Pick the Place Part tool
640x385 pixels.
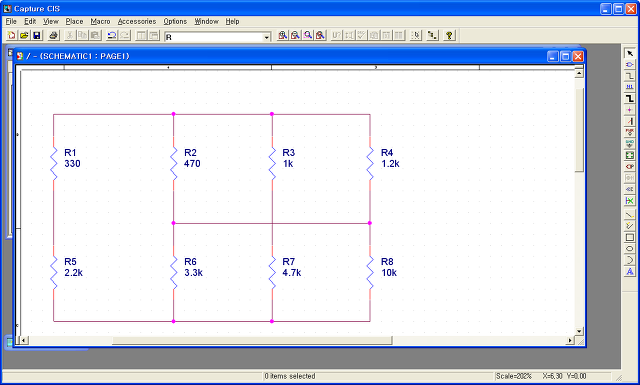pos(630,65)
